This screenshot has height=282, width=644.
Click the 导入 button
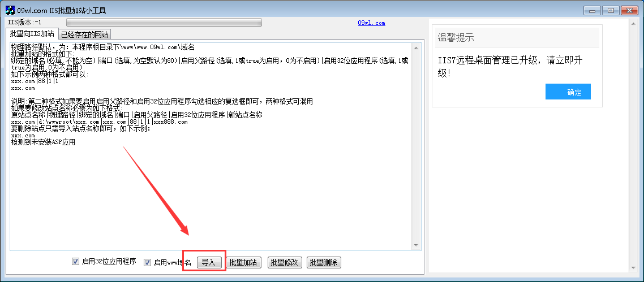(209, 262)
